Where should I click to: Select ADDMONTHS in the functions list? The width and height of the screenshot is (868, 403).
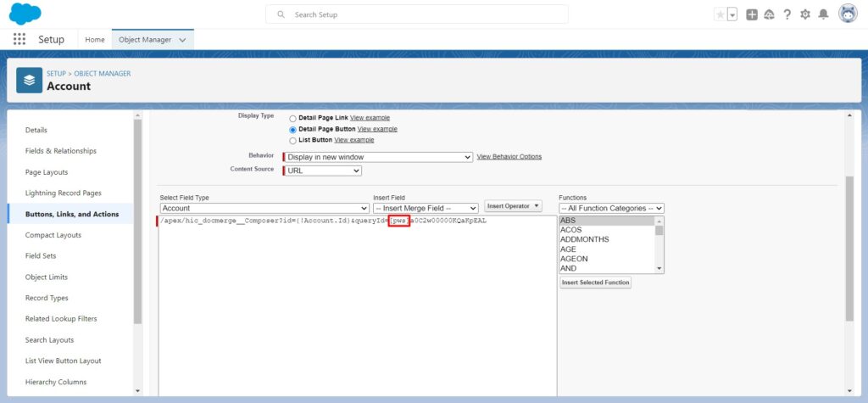coord(607,239)
